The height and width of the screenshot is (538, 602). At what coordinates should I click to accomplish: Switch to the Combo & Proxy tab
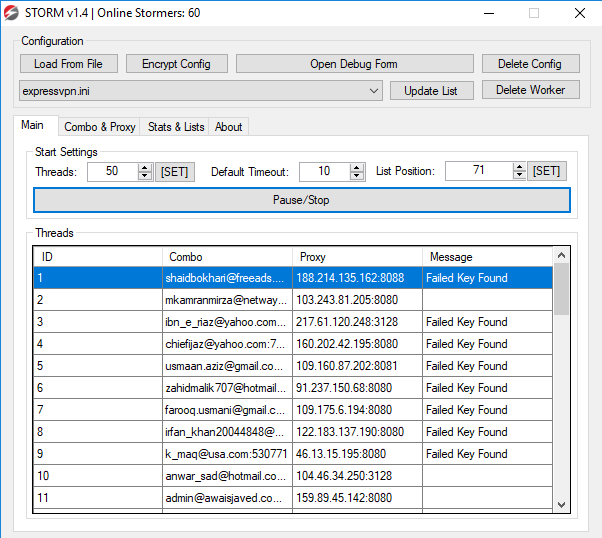pyautogui.click(x=99, y=127)
